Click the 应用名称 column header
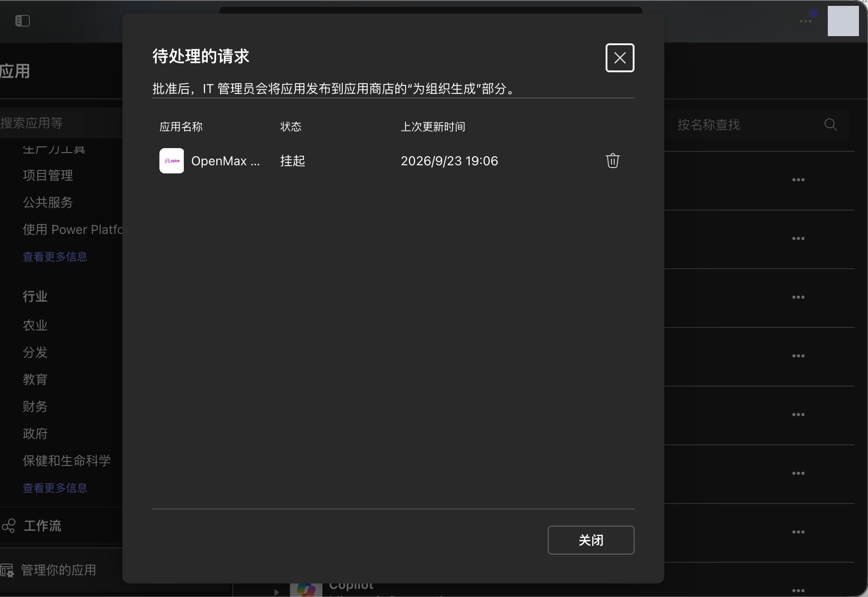This screenshot has height=597, width=868. (x=181, y=126)
